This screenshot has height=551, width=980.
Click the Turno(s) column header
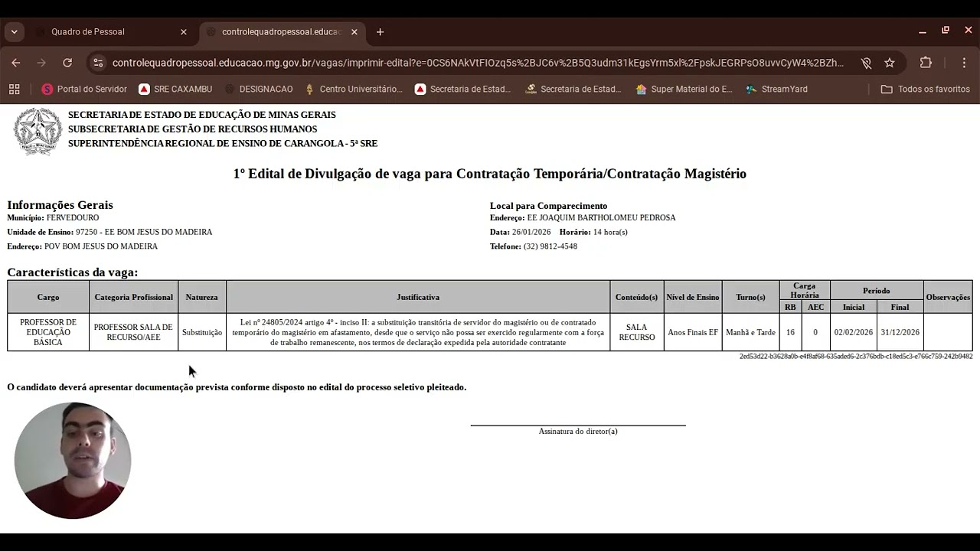click(750, 297)
